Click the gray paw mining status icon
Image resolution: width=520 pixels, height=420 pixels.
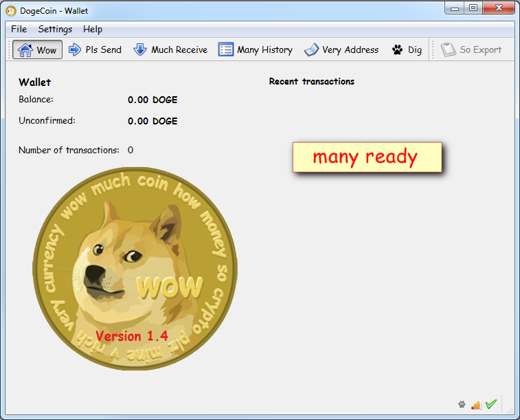(x=462, y=404)
